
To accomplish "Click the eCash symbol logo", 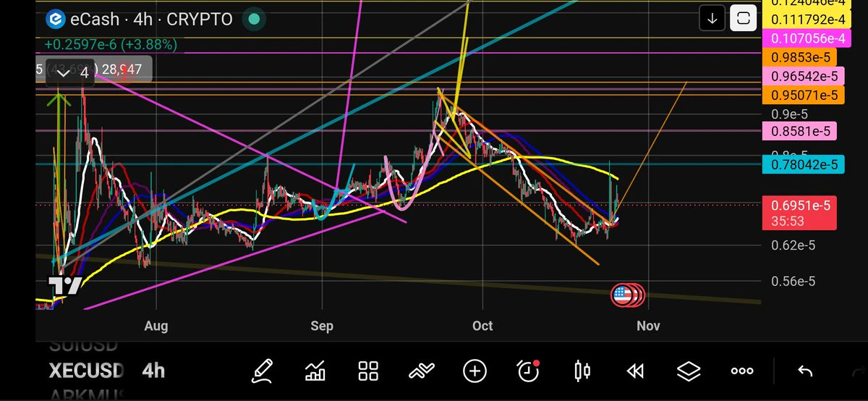I will tap(54, 19).
